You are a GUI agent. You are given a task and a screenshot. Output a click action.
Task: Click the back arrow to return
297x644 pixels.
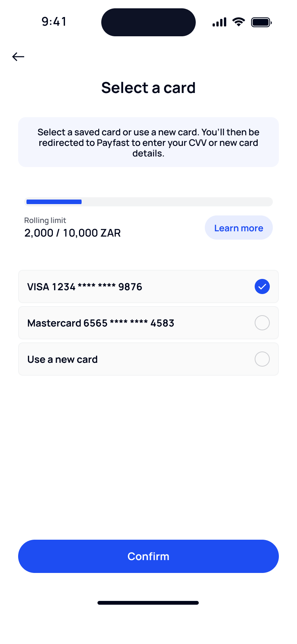click(x=18, y=56)
